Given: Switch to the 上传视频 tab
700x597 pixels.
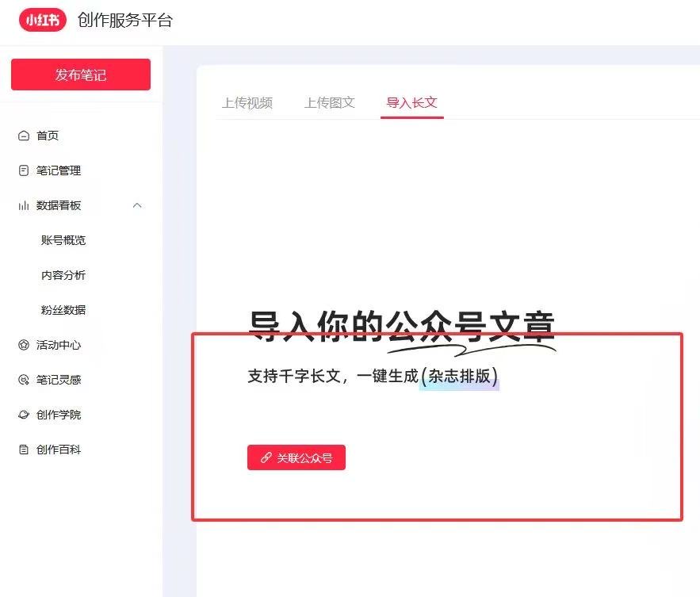Looking at the screenshot, I should (247, 103).
